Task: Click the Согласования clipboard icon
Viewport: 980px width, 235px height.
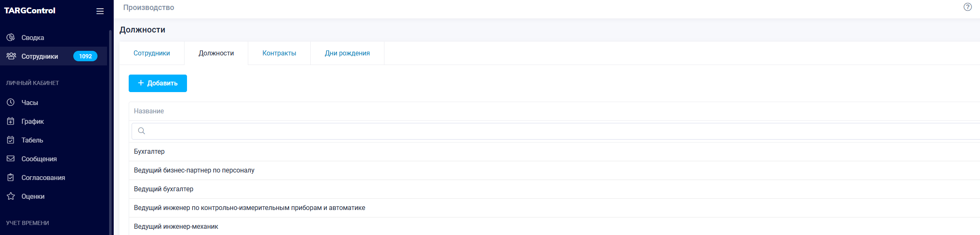Action: click(11, 177)
